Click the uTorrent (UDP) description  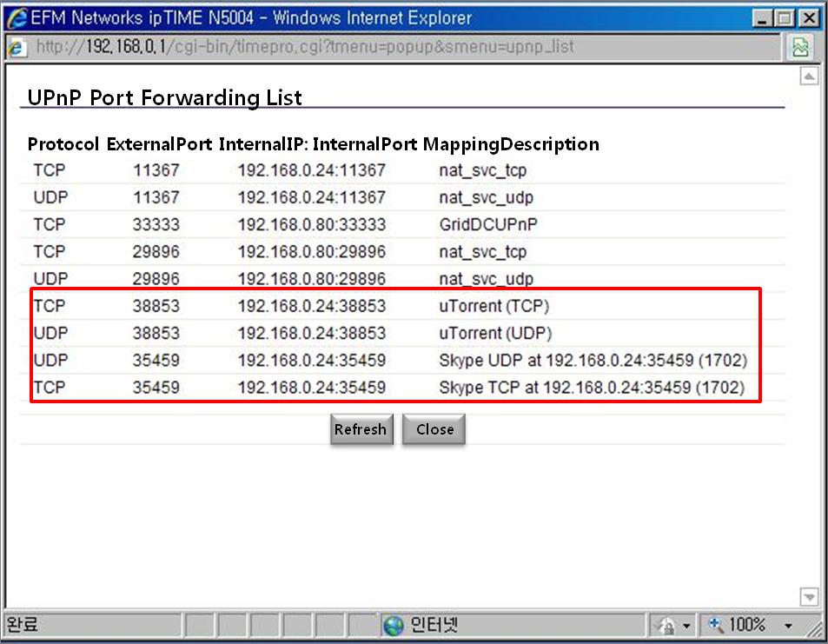click(495, 334)
